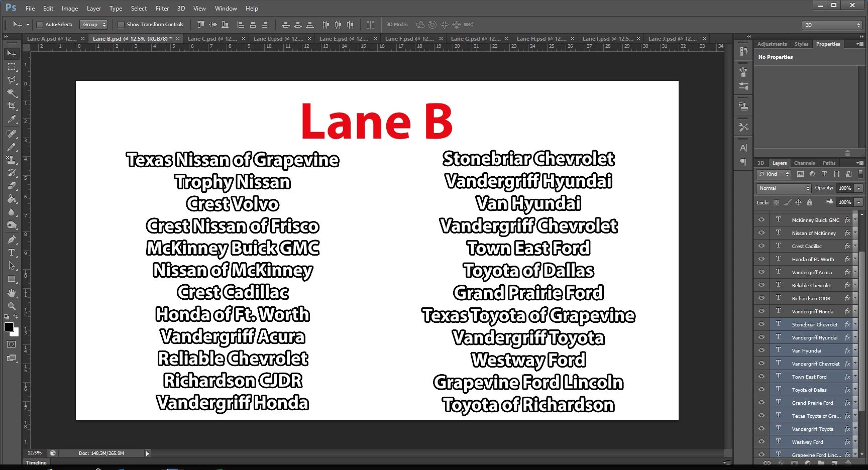Select the Paint Bucket tool
868x470 pixels.
coord(12,199)
